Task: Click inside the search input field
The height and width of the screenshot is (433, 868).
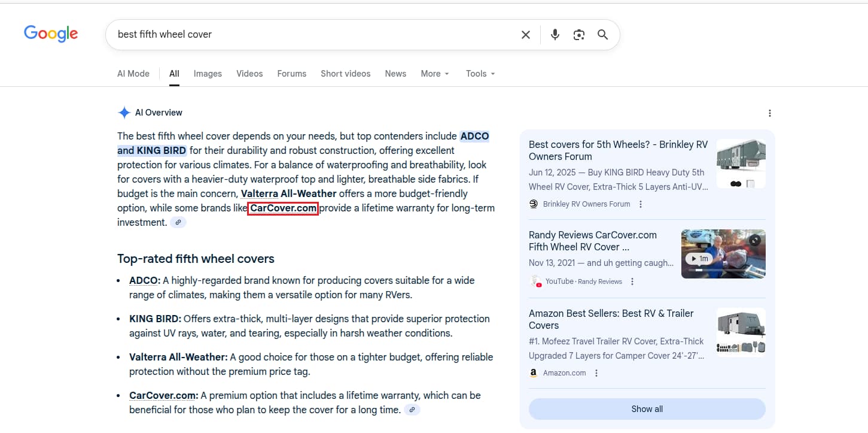Action: (299, 34)
